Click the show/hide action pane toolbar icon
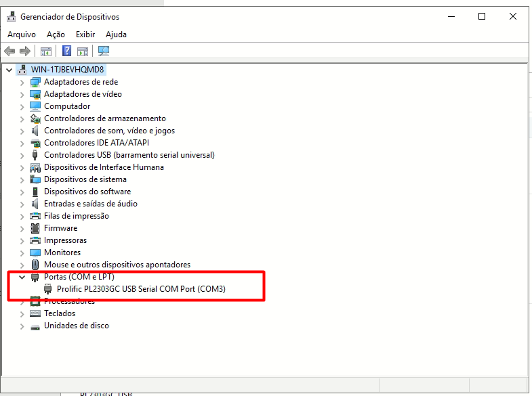 (x=83, y=51)
